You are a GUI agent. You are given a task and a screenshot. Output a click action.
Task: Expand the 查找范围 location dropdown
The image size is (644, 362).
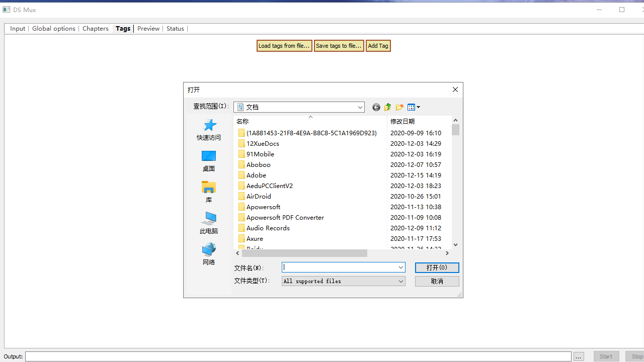point(360,107)
